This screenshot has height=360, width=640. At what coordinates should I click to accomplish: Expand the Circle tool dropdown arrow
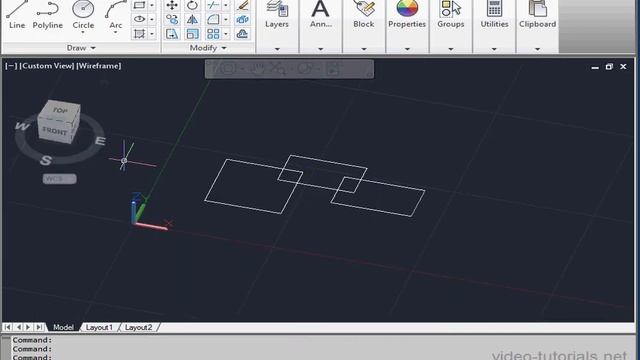(83, 32)
